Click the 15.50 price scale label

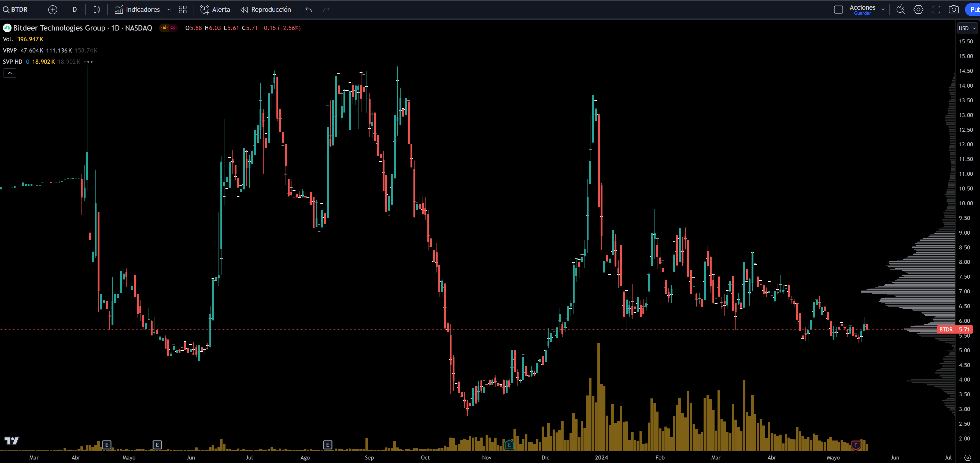coord(966,42)
